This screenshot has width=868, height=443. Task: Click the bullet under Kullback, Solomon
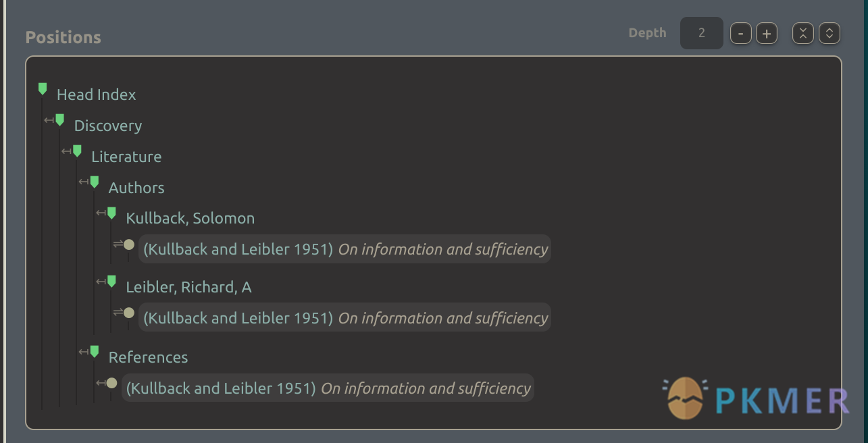[x=129, y=244]
